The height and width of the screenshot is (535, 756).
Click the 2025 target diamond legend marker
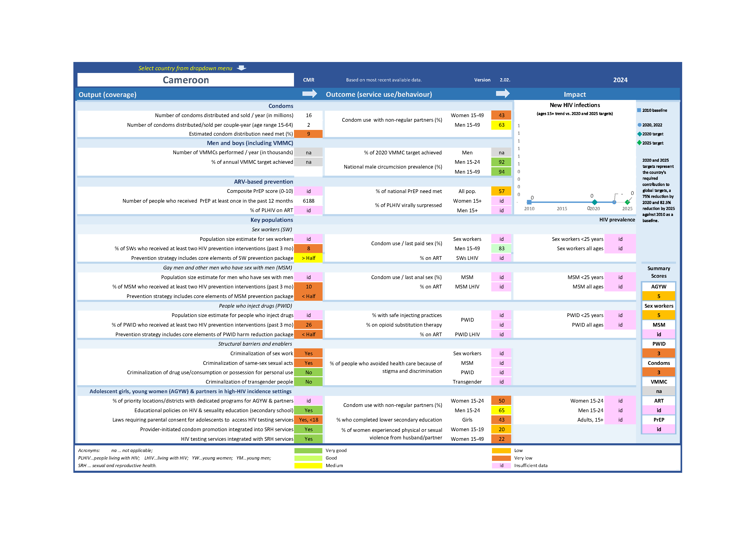tap(639, 143)
